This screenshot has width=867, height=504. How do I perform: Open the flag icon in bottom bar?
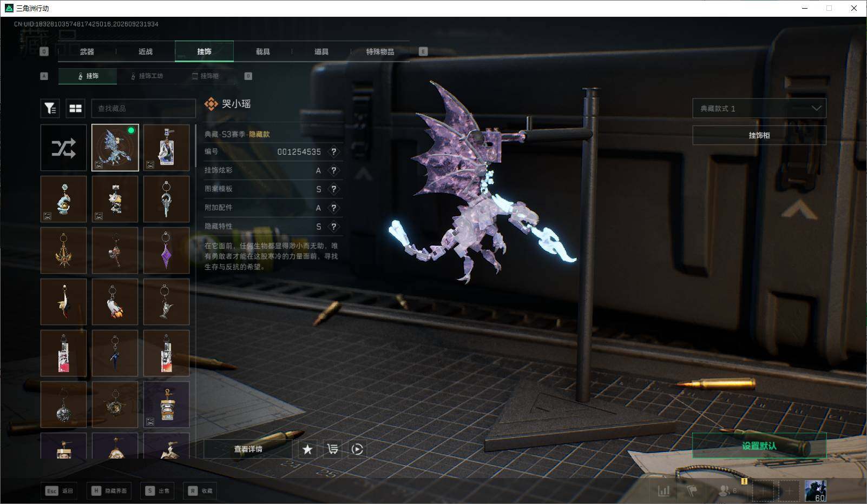(692, 490)
